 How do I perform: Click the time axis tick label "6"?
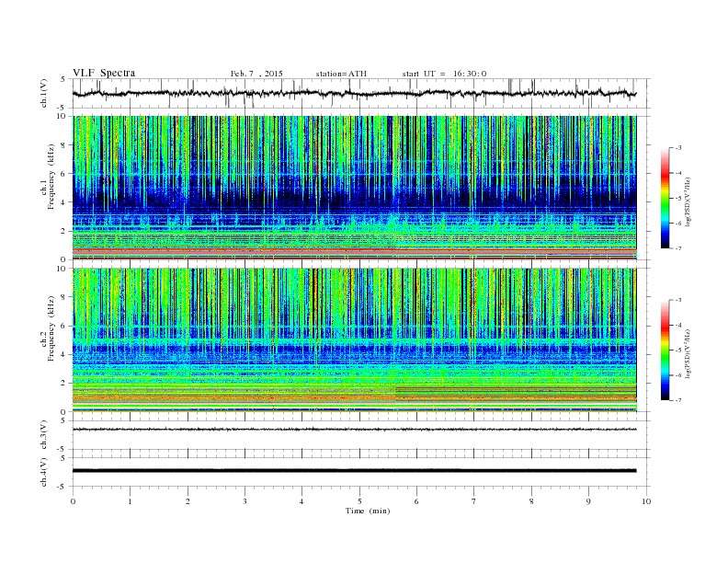pos(416,501)
